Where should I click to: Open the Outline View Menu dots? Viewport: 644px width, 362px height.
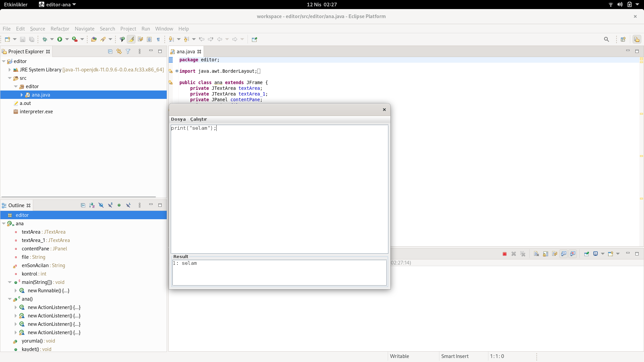(140, 205)
